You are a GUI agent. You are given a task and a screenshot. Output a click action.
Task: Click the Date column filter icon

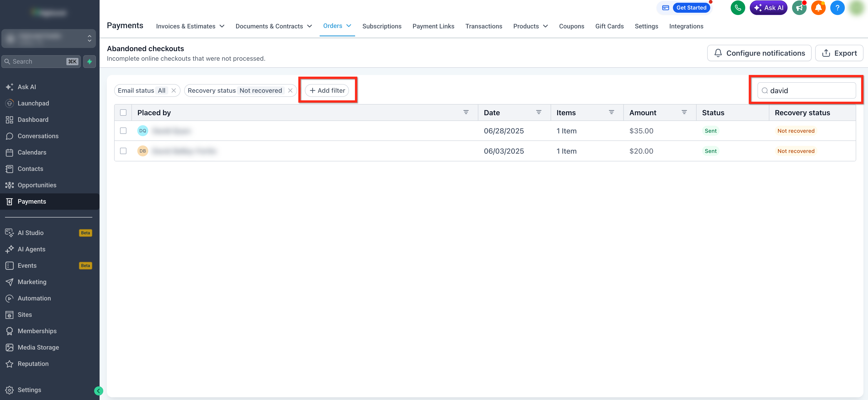[539, 112]
